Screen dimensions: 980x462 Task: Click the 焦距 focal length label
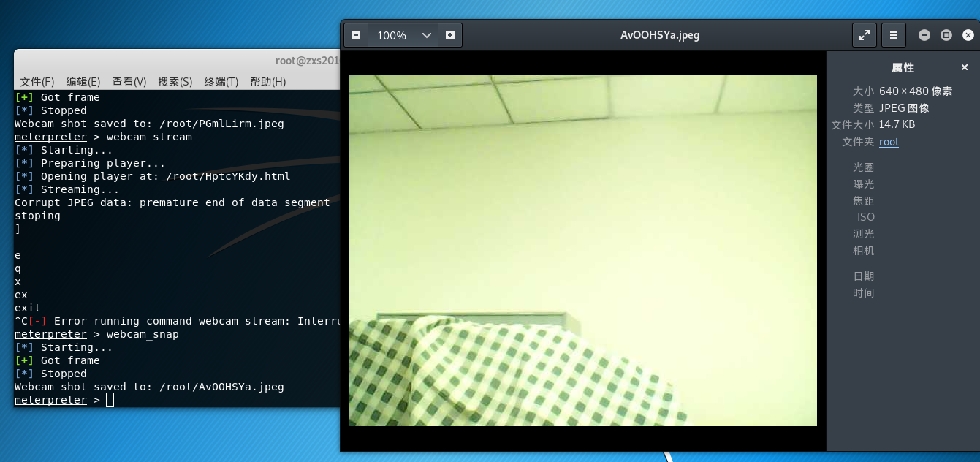tap(863, 200)
